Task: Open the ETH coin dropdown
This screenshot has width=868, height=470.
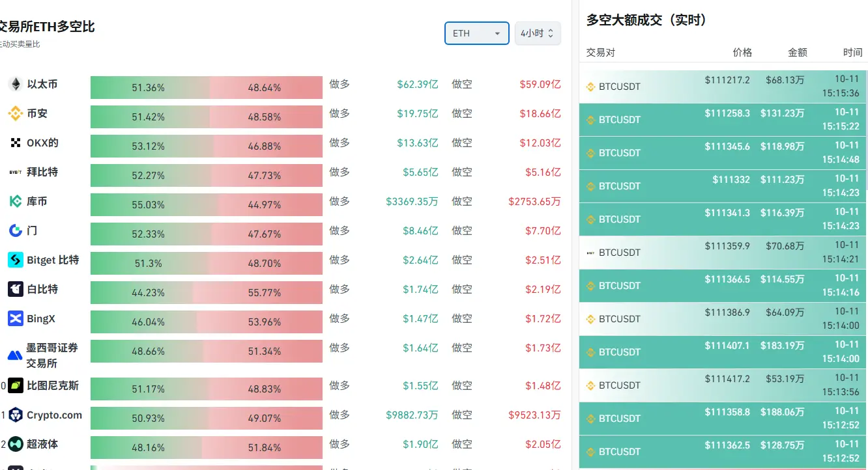Action: click(477, 33)
